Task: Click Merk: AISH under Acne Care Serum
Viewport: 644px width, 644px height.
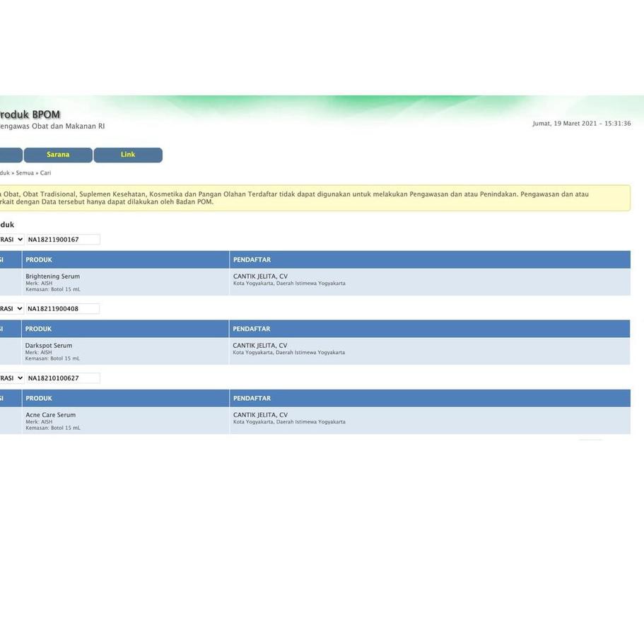Action: click(x=39, y=422)
